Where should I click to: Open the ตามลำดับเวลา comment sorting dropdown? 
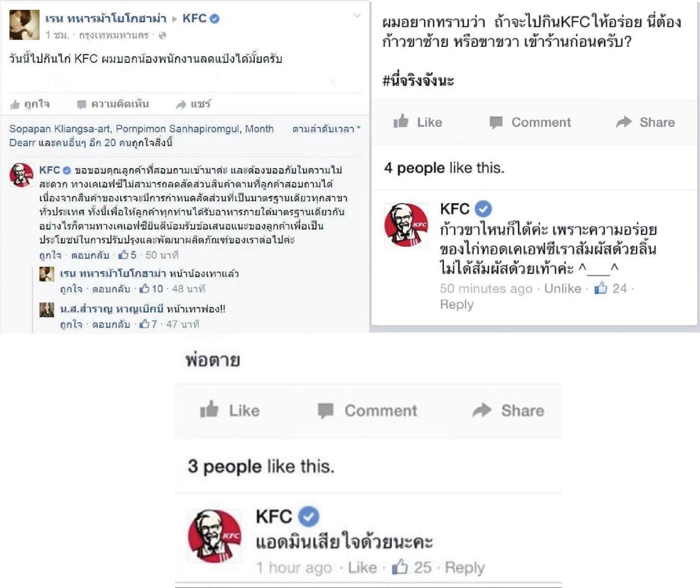pos(326,129)
